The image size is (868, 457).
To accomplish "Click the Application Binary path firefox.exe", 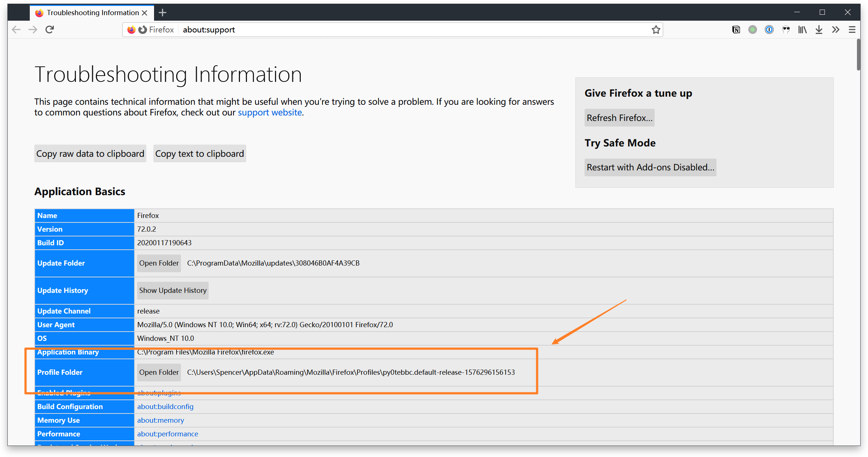I will click(206, 352).
